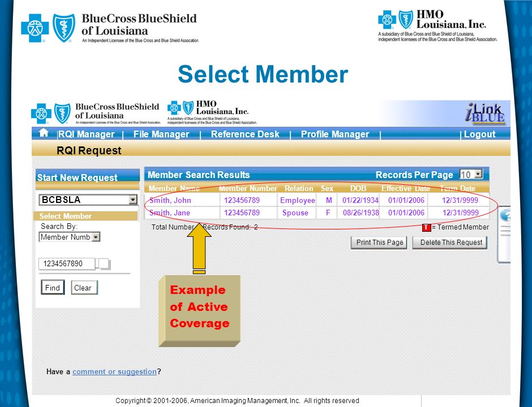Open the File Manager menu
Screen dimensions: 532x407
click(161, 134)
